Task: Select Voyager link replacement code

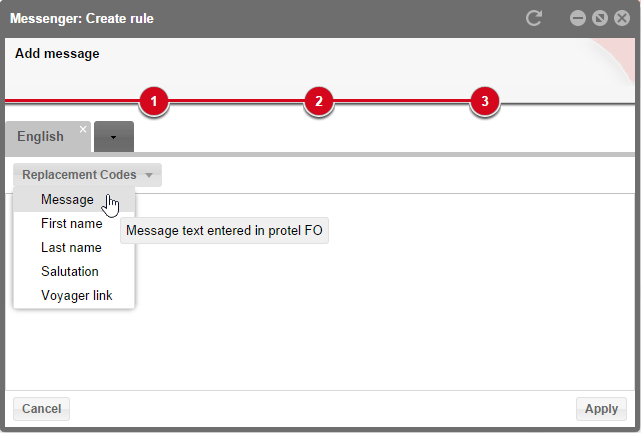Action: 74,296
